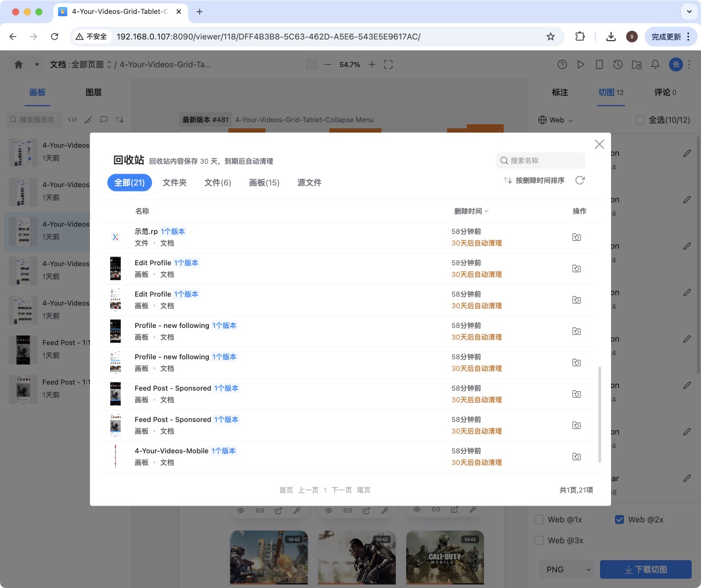
Task: Enable the Web @1x export checkbox
Action: click(x=539, y=520)
